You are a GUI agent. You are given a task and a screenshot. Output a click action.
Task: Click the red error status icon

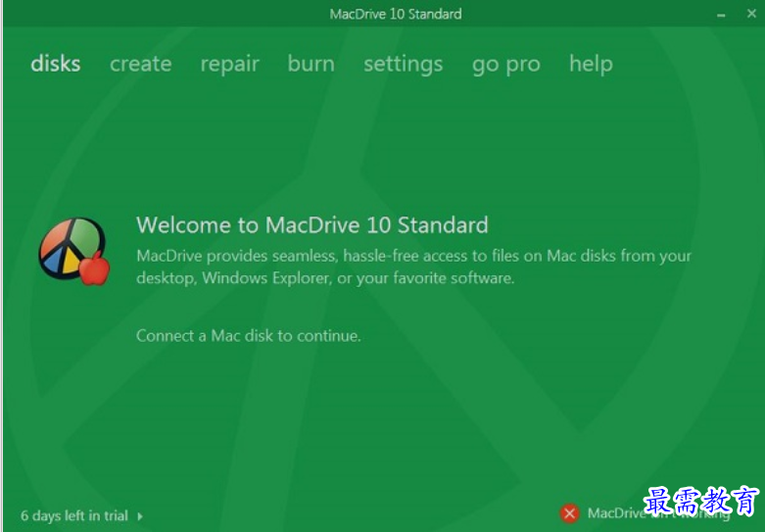point(569,513)
